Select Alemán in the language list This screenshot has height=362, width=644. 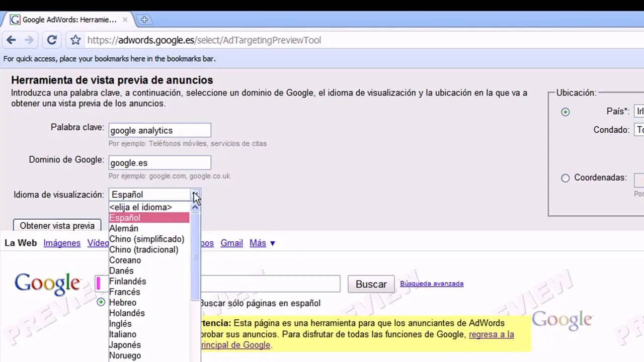(149, 228)
